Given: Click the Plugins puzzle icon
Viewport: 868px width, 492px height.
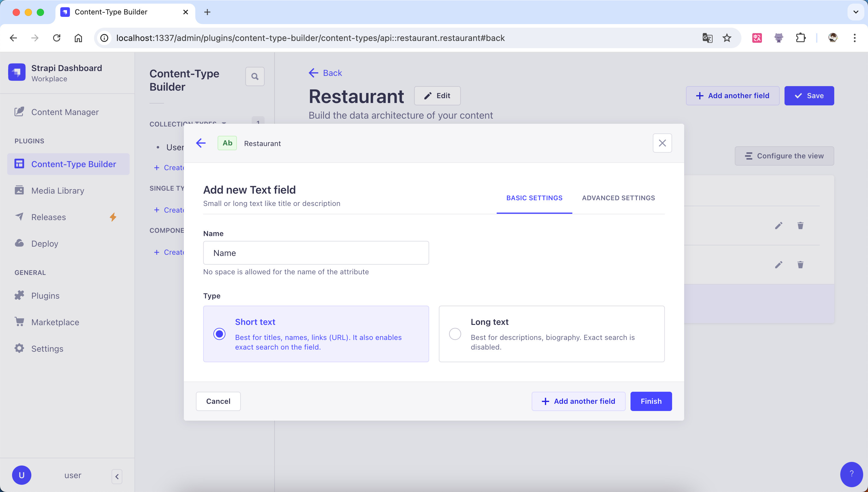Looking at the screenshot, I should (20, 295).
